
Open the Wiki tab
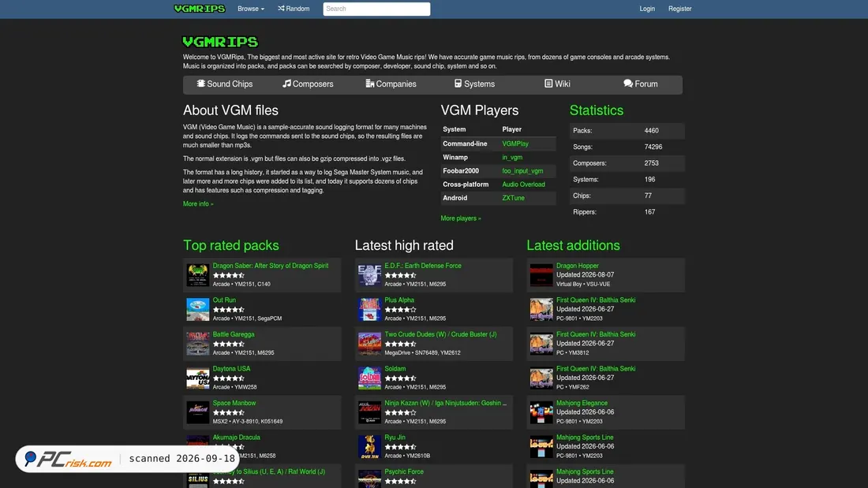pos(557,84)
